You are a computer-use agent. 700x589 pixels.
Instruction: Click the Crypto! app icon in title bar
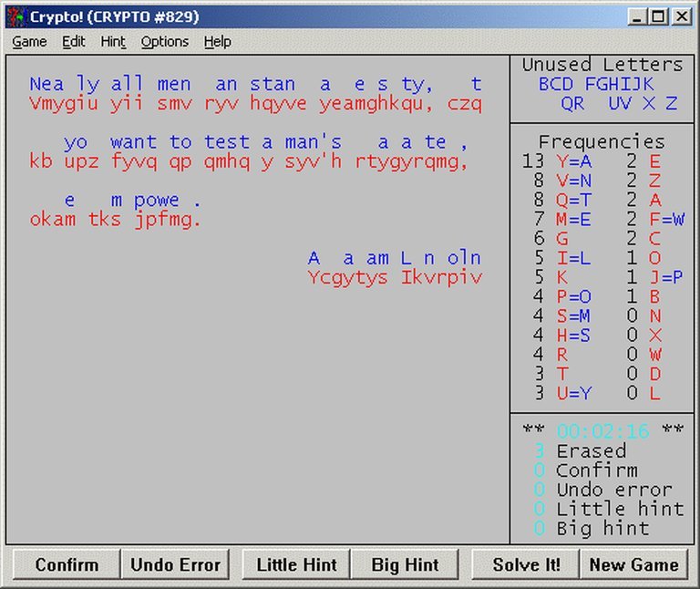(x=15, y=16)
